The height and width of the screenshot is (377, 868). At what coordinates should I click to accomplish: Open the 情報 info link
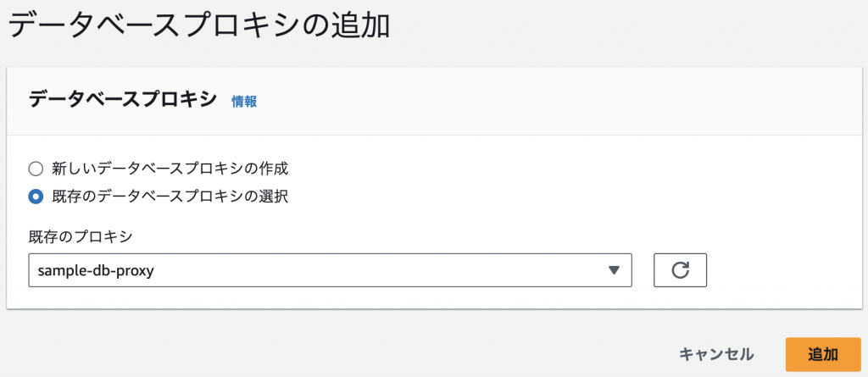(244, 102)
